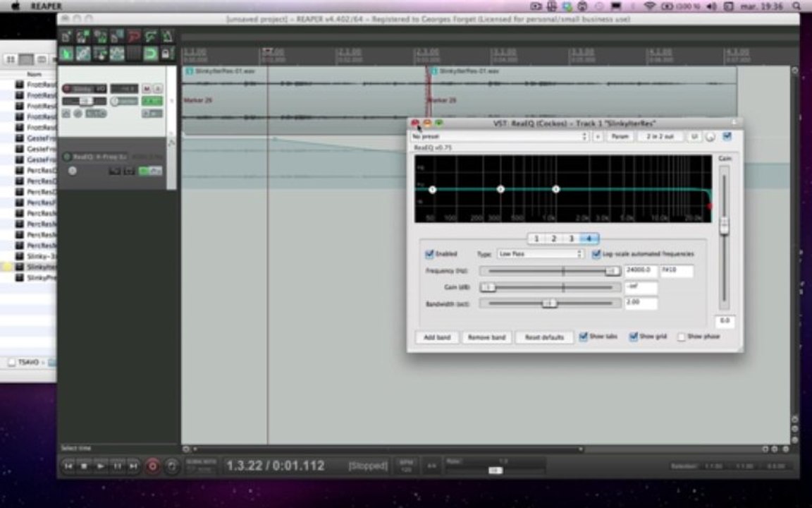Image resolution: width=812 pixels, height=508 pixels.
Task: Click the BPM tempo field
Action: pyautogui.click(x=406, y=466)
